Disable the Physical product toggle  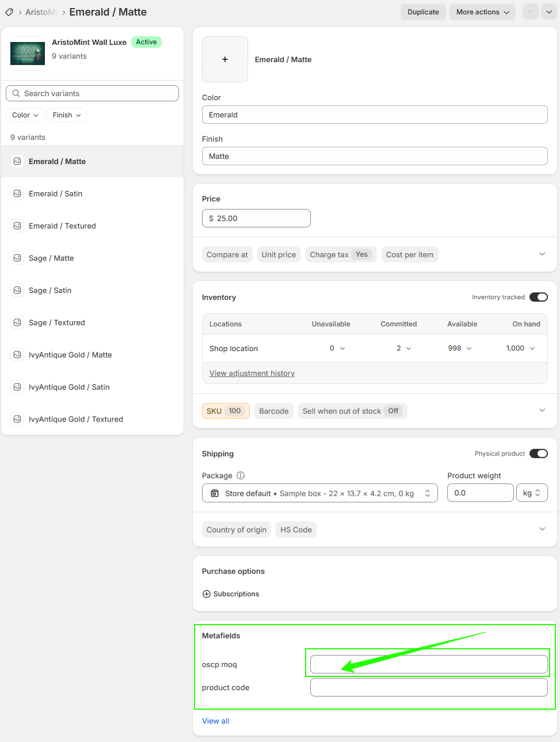538,453
